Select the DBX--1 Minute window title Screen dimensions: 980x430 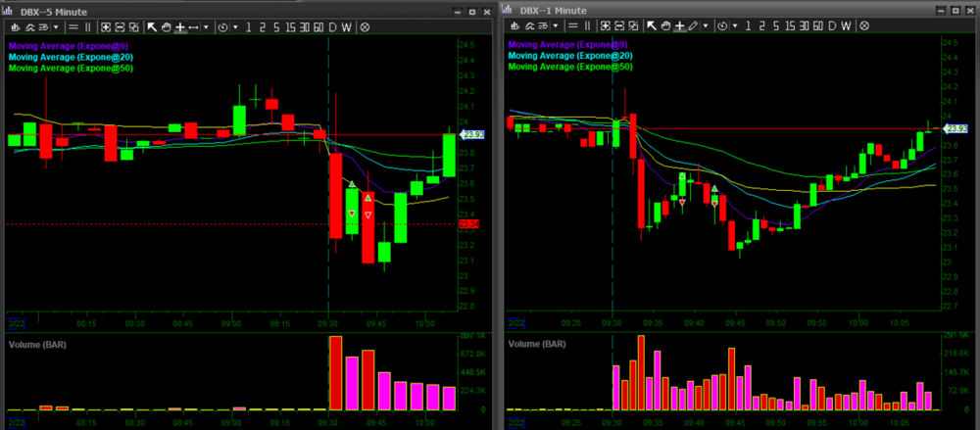pos(553,10)
